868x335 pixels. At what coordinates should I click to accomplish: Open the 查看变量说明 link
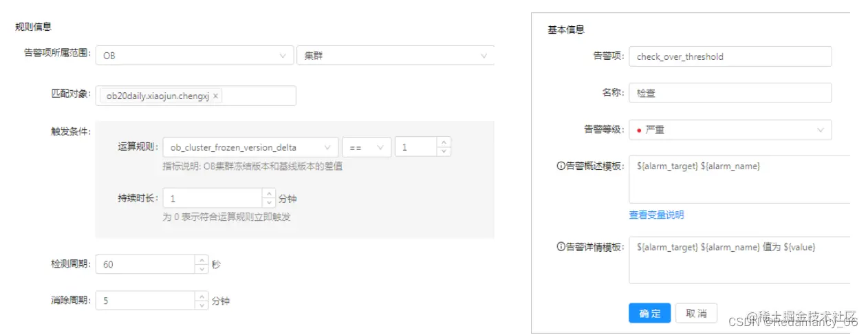656,215
